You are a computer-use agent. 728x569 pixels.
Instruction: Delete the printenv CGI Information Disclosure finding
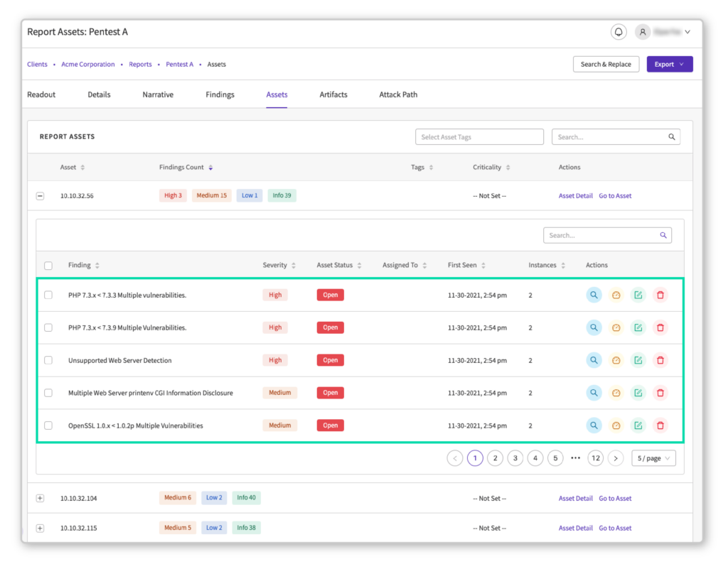tap(660, 393)
